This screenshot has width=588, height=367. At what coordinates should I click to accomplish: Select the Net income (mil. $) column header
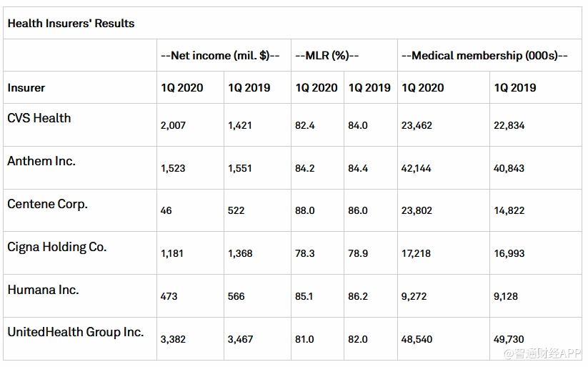pos(220,56)
